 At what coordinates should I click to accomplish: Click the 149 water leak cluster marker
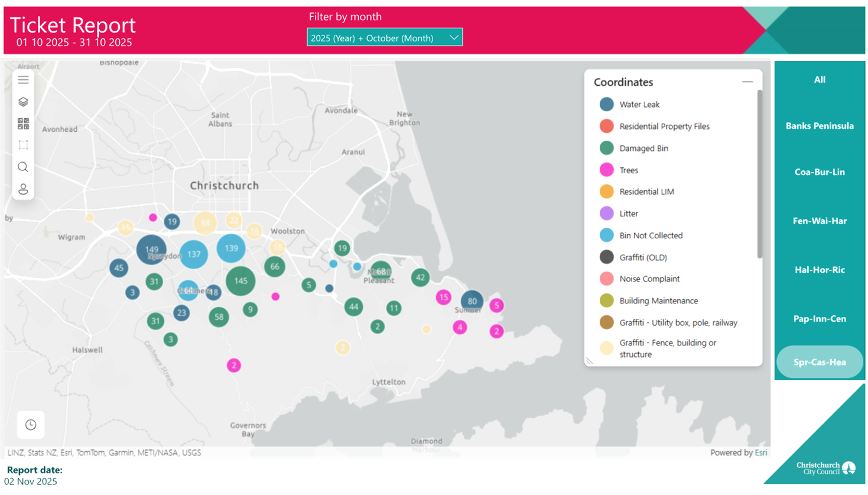[x=151, y=250]
